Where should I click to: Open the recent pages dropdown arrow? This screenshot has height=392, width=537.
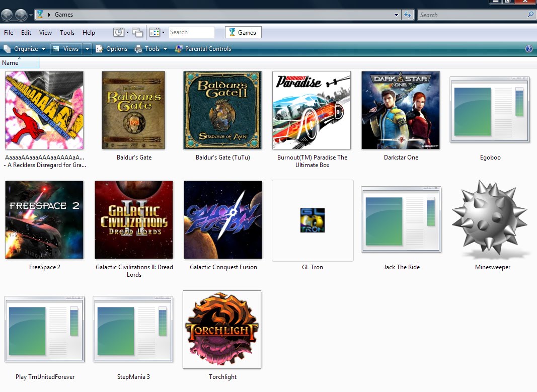pyautogui.click(x=31, y=15)
